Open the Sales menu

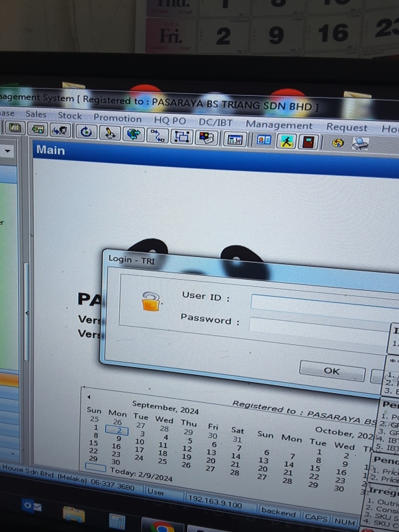point(36,114)
